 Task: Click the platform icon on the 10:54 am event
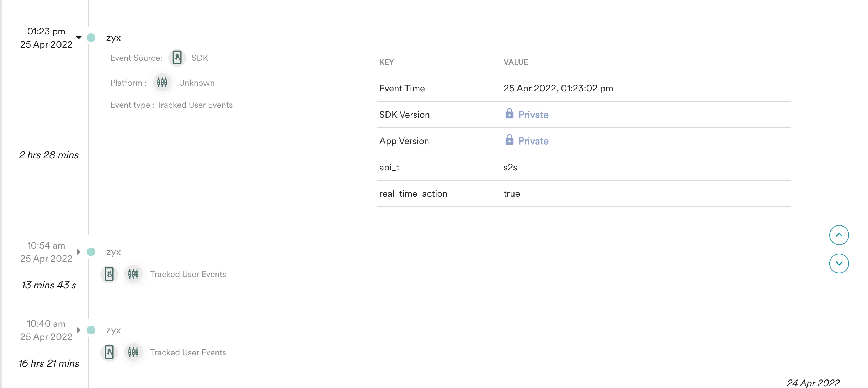tap(133, 274)
